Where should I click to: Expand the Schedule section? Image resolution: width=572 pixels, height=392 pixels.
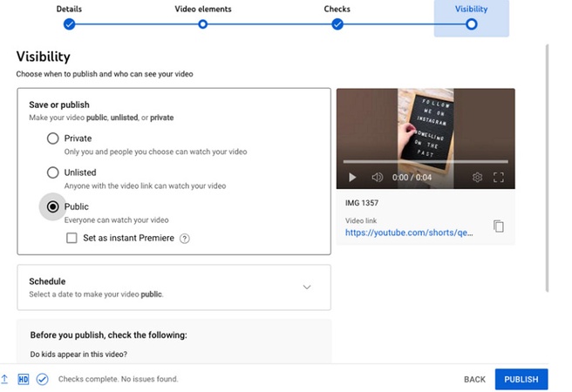tap(307, 287)
